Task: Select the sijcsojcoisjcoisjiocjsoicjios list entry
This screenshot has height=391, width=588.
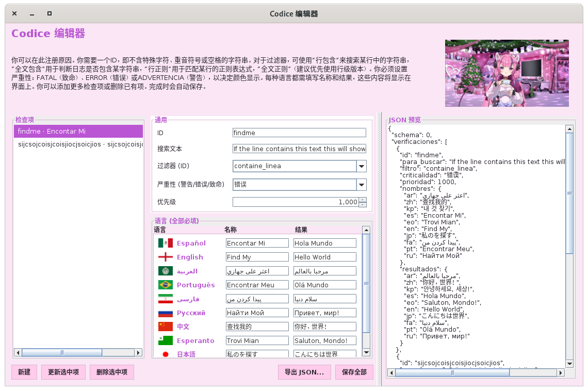Action: (x=78, y=144)
